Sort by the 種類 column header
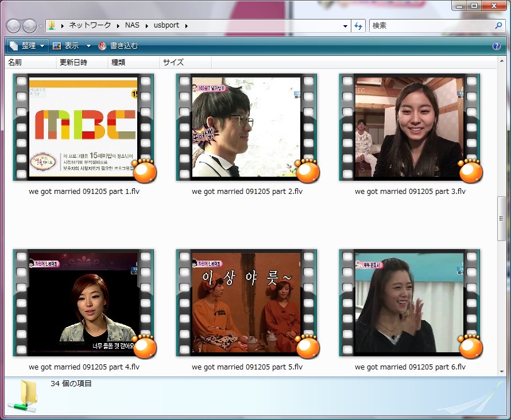This screenshot has height=420, width=511. pos(134,62)
